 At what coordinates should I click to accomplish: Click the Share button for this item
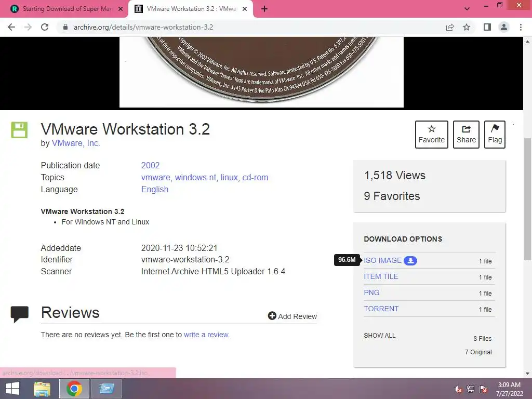click(x=466, y=135)
